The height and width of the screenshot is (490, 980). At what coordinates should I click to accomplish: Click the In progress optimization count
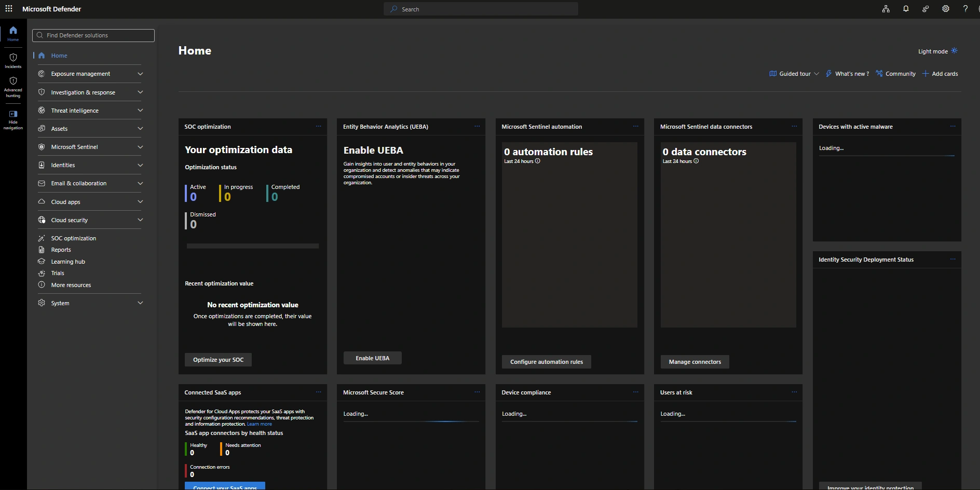tap(227, 197)
